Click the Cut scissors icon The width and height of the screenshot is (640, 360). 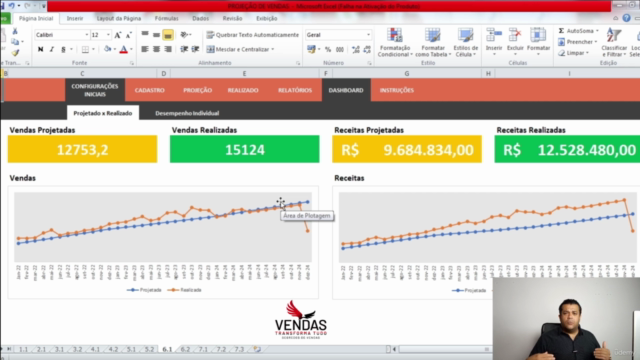point(15,31)
